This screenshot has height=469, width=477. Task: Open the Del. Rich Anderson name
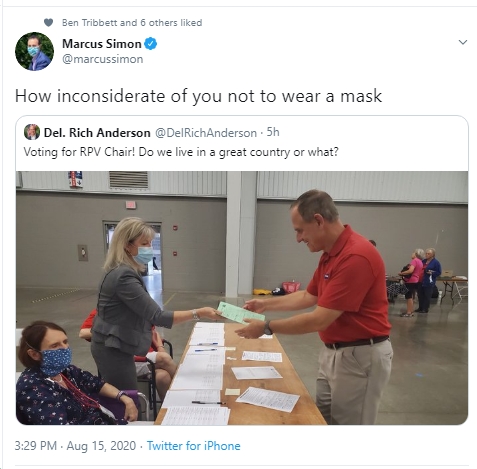pyautogui.click(x=97, y=133)
